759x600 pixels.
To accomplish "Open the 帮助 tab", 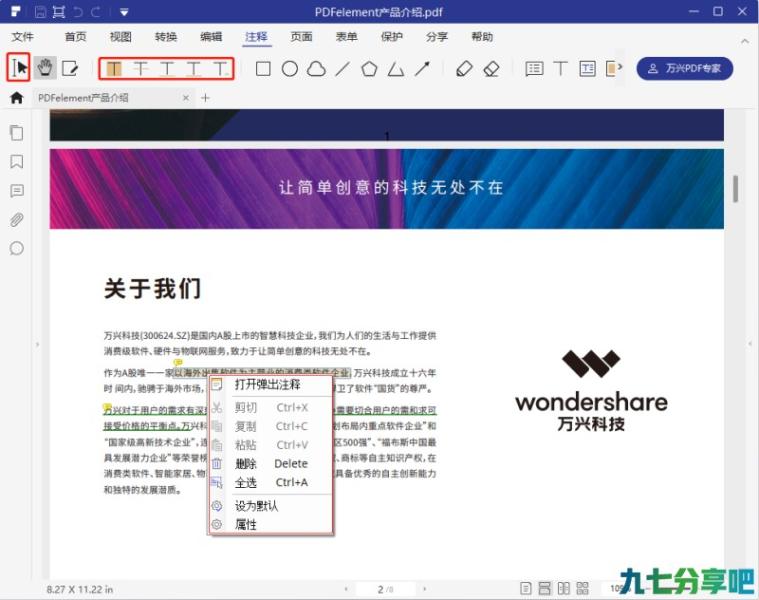I will coord(482,37).
